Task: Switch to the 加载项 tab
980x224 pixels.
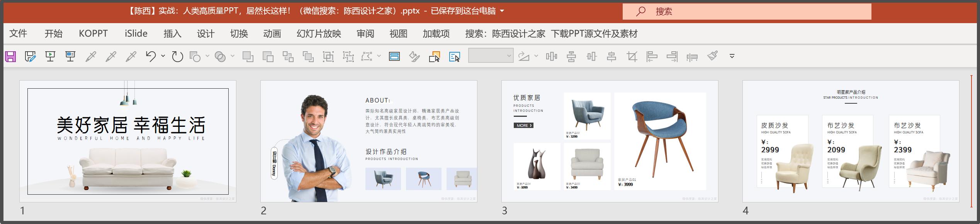Action: (436, 34)
